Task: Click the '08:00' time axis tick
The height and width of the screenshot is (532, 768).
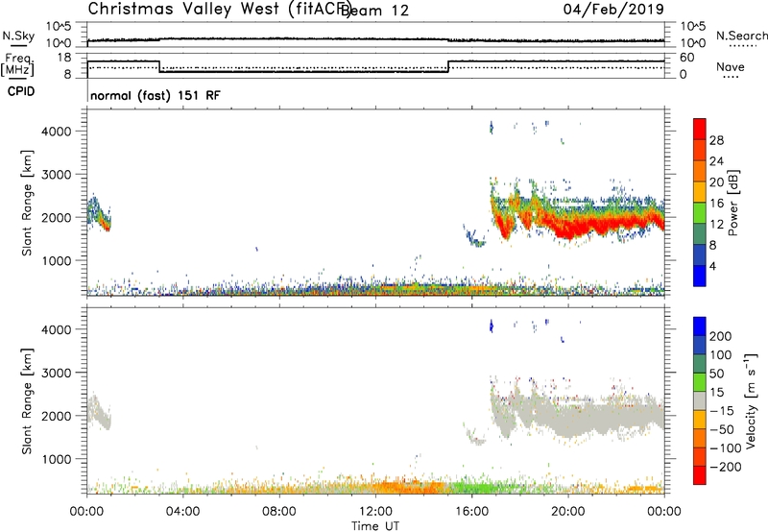Action: coord(278,512)
